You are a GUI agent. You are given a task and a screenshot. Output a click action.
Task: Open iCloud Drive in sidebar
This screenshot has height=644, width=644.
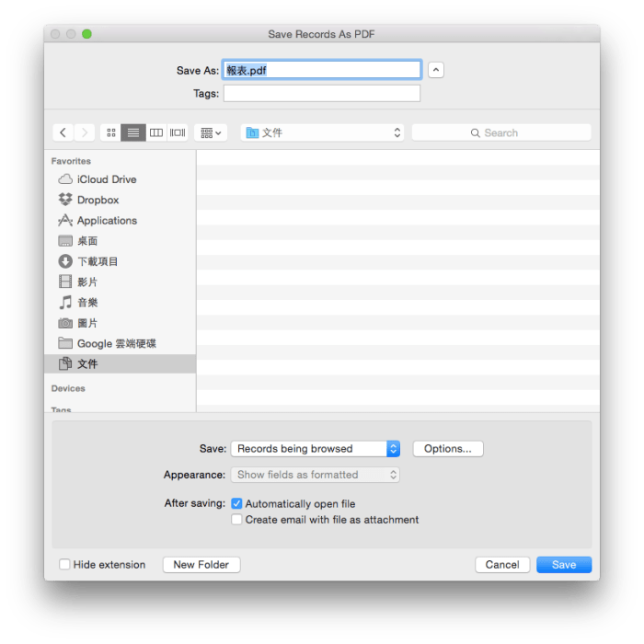[x=106, y=179]
